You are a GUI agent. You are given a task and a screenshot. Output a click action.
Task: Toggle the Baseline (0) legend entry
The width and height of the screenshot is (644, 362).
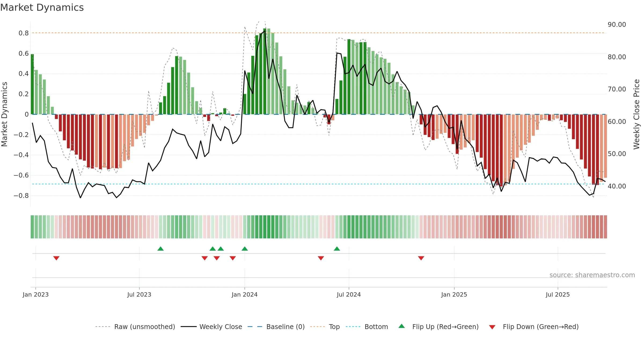[276, 327]
